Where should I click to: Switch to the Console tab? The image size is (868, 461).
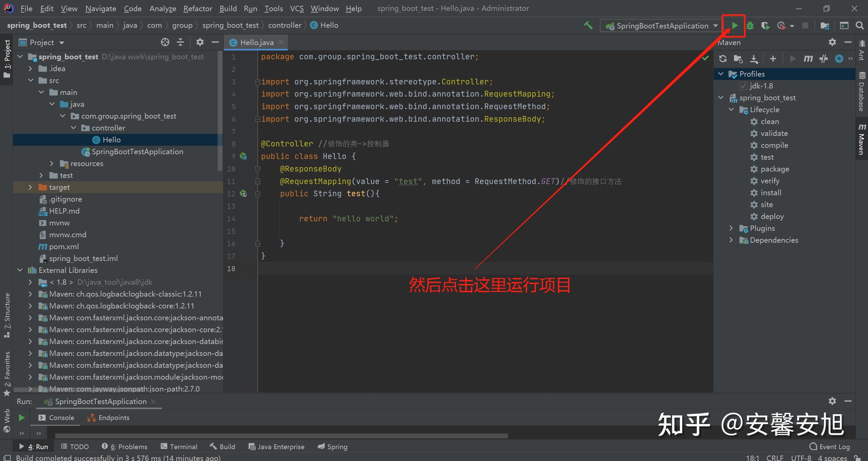click(x=56, y=418)
